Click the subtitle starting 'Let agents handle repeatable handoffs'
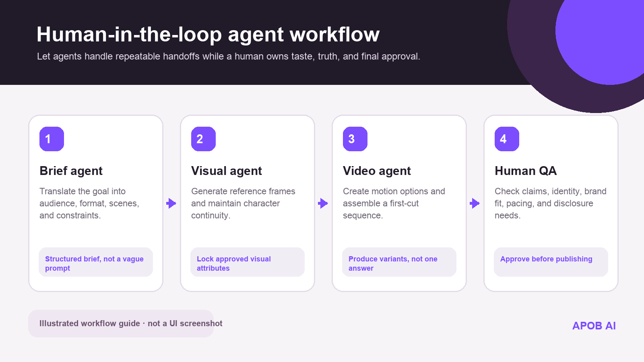Viewport: 644px width, 362px height. (229, 56)
